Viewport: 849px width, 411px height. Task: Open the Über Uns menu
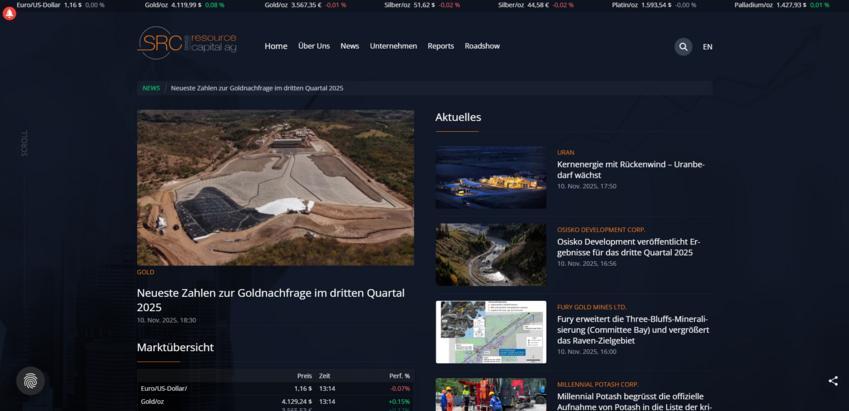(314, 46)
